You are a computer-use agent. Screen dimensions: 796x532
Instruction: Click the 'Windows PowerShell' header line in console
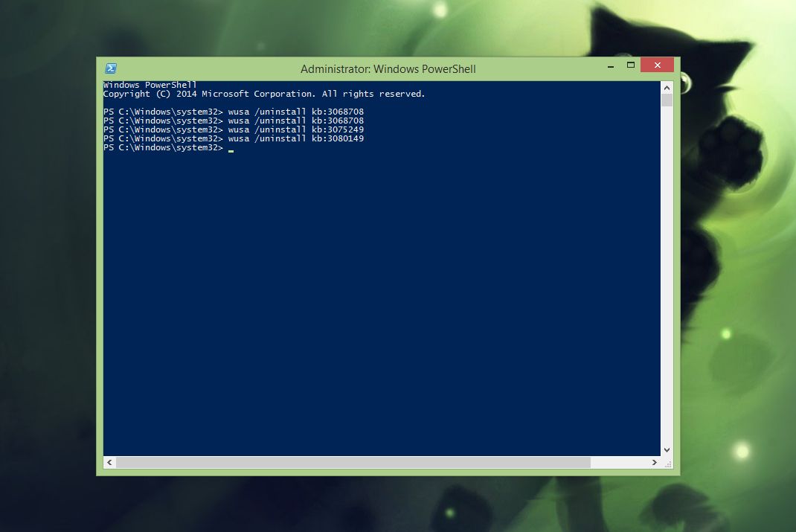[150, 85]
